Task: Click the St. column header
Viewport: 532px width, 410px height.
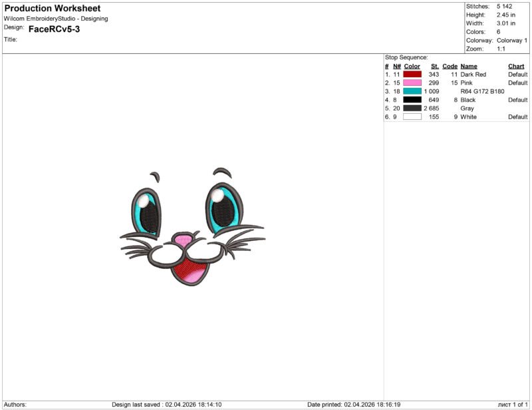Action: click(x=434, y=66)
